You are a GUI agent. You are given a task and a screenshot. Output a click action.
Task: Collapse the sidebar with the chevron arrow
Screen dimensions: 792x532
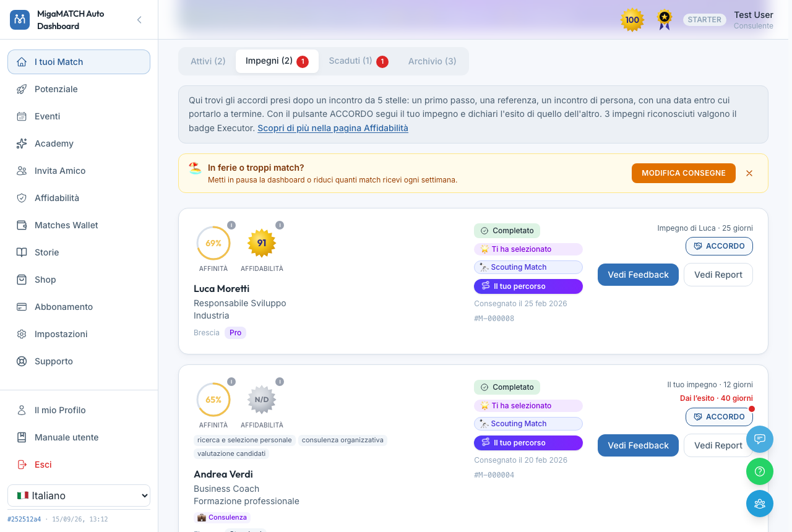[139, 20]
